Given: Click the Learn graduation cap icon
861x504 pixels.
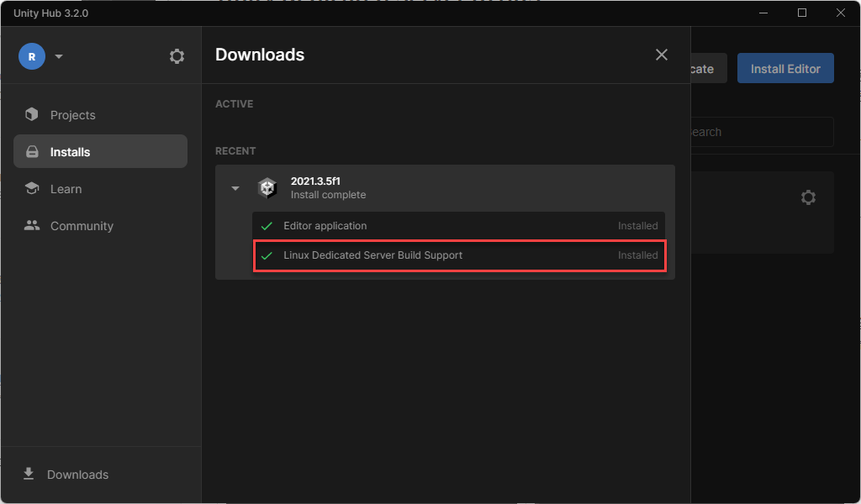Looking at the screenshot, I should coord(32,188).
